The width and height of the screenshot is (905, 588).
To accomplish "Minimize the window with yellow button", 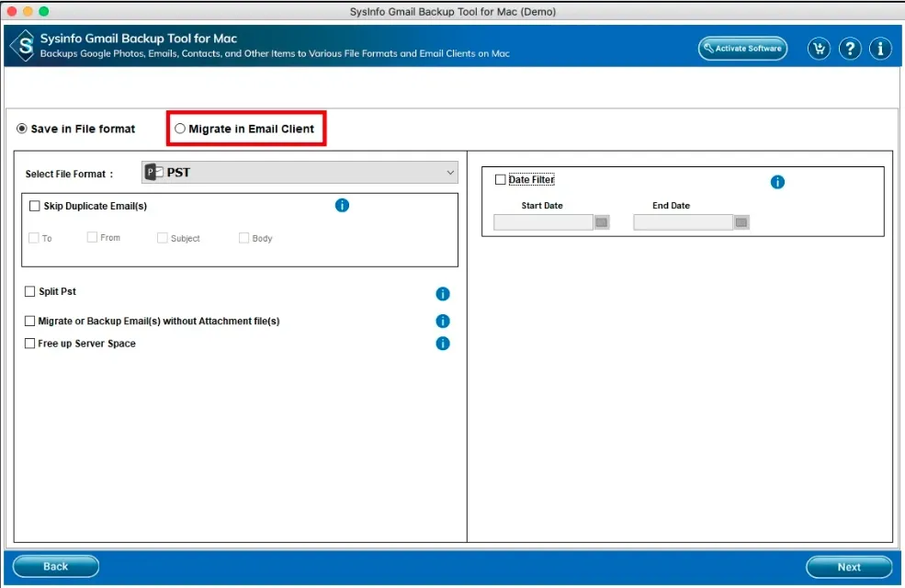I will tap(28, 11).
